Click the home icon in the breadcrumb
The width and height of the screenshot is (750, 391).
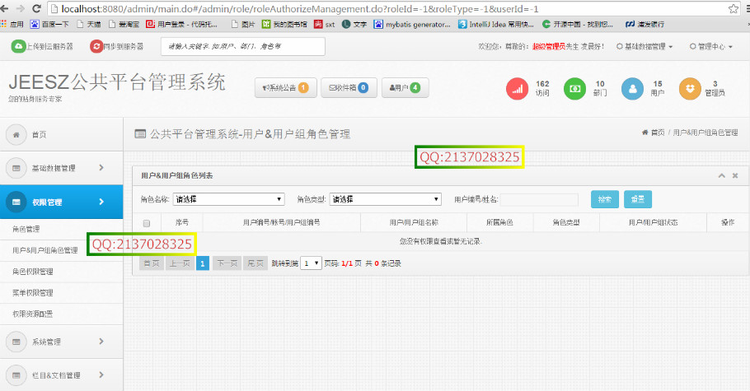[x=645, y=133]
